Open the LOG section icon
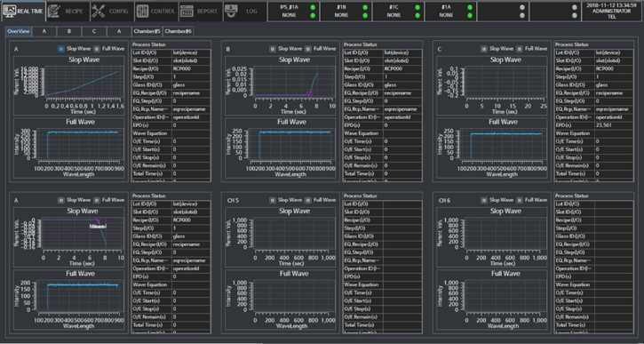The width and height of the screenshot is (644, 344). point(231,11)
